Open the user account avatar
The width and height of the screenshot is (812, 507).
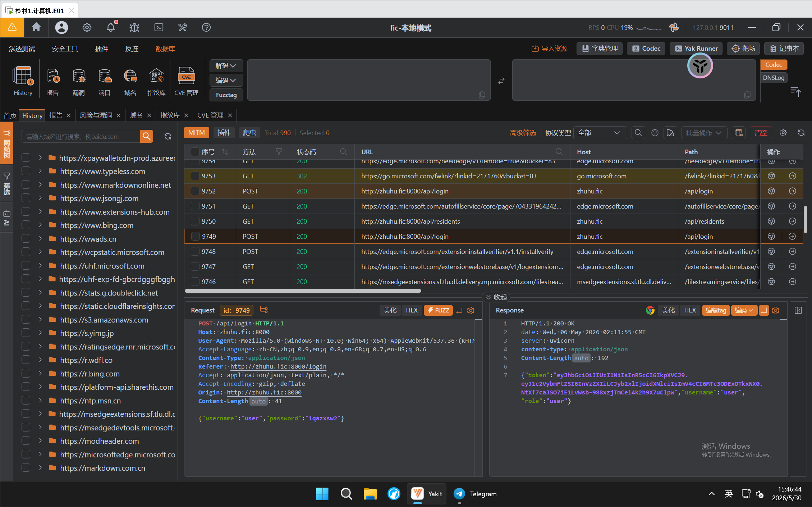tap(61, 27)
